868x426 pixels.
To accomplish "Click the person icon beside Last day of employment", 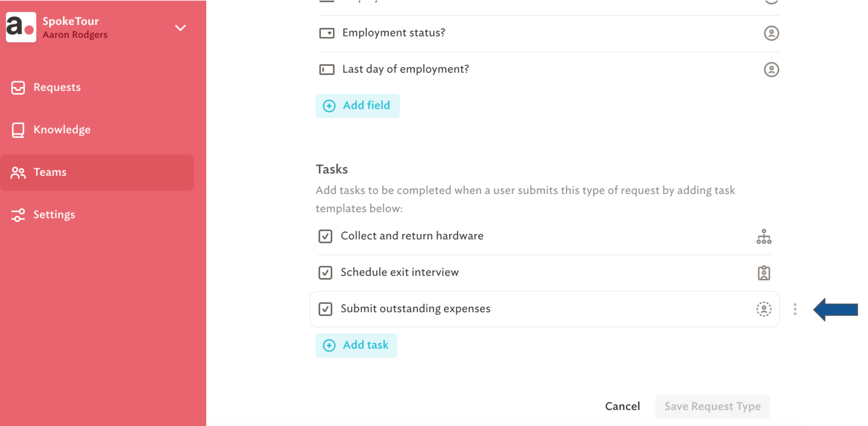I will coord(771,69).
